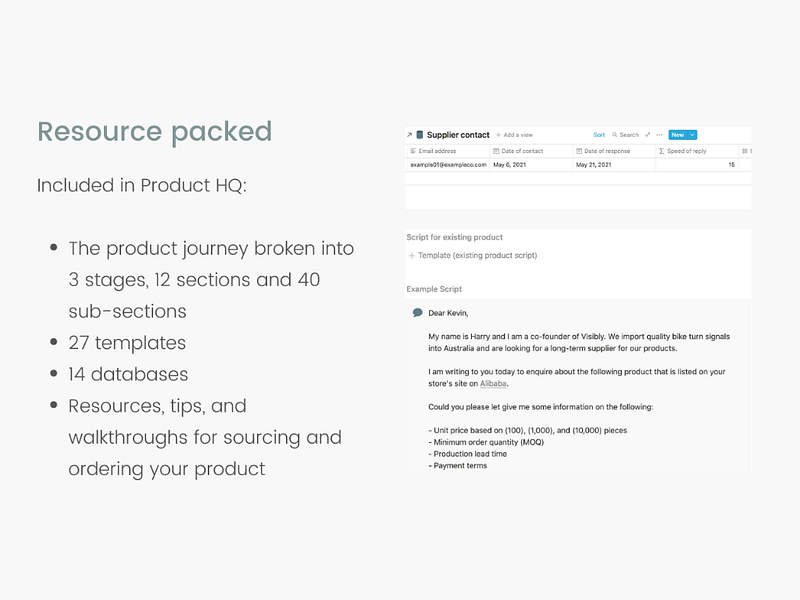Click the plus icon before Template

point(410,255)
